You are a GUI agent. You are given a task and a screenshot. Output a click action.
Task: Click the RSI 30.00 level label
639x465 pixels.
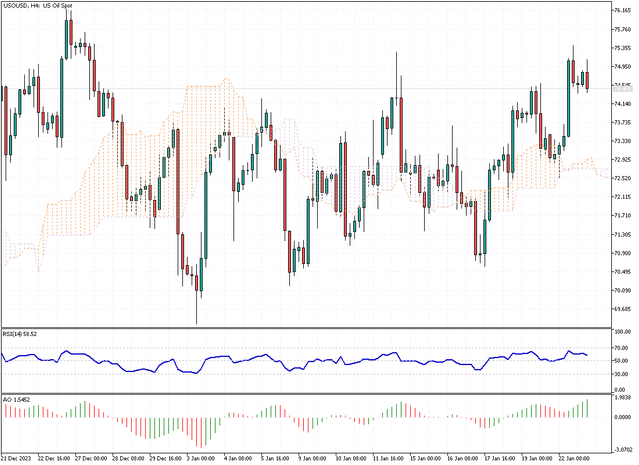(624, 374)
